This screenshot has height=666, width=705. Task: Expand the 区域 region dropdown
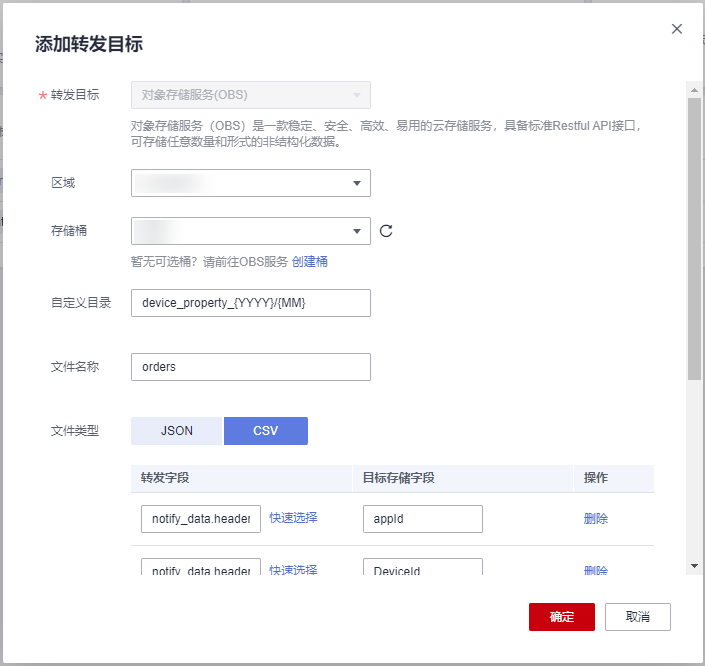point(250,183)
